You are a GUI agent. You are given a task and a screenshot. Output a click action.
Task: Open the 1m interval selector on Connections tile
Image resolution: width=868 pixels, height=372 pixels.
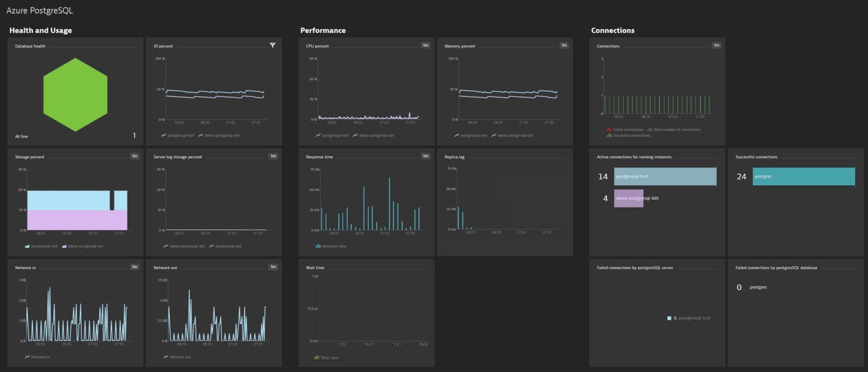[716, 45]
